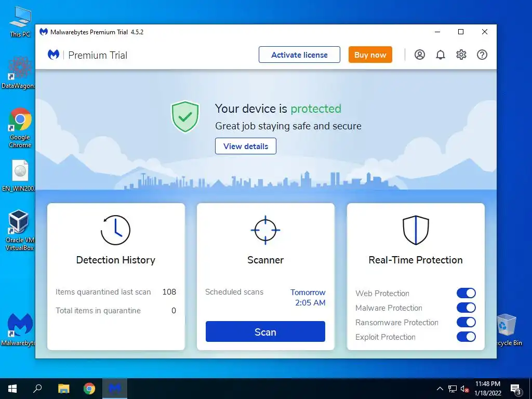Open the account profile icon

coord(420,55)
